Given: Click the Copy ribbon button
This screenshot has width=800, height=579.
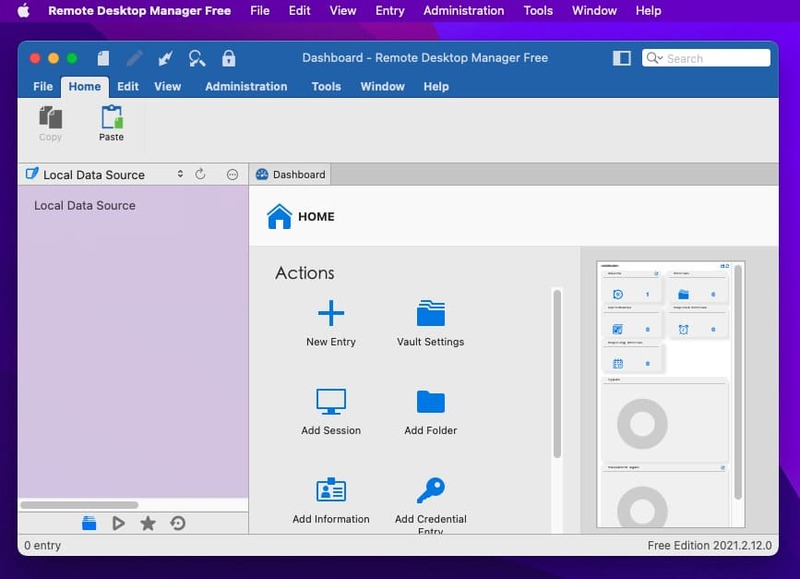Looking at the screenshot, I should (50, 123).
